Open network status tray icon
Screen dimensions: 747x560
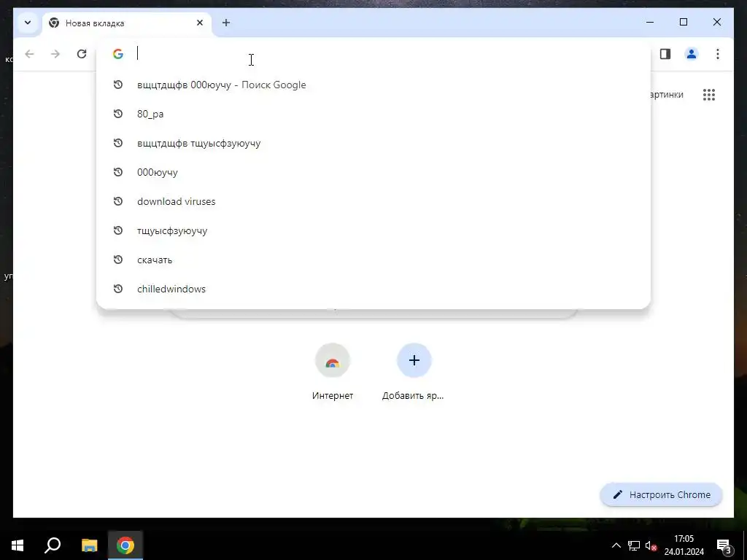634,545
